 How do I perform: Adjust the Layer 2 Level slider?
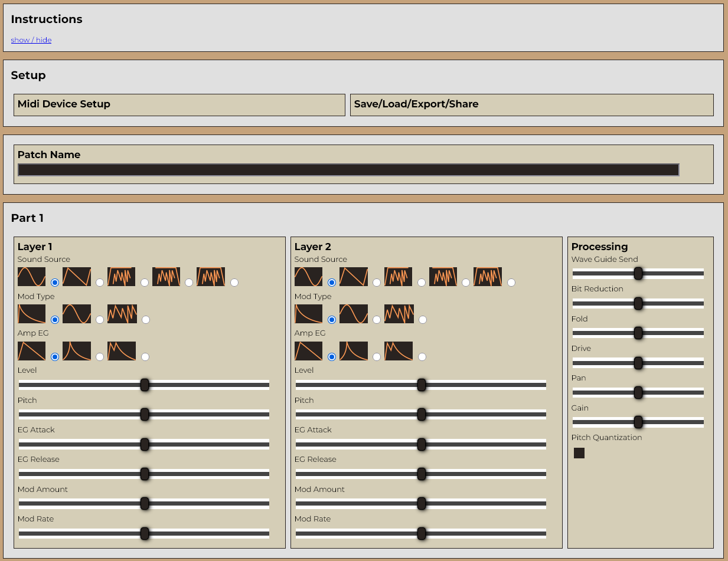click(421, 385)
